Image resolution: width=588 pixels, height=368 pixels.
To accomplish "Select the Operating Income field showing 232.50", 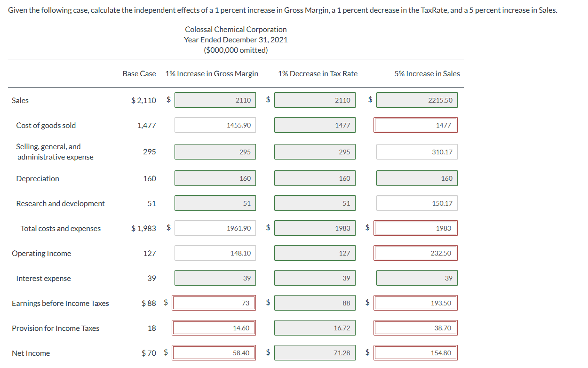I will point(416,253).
